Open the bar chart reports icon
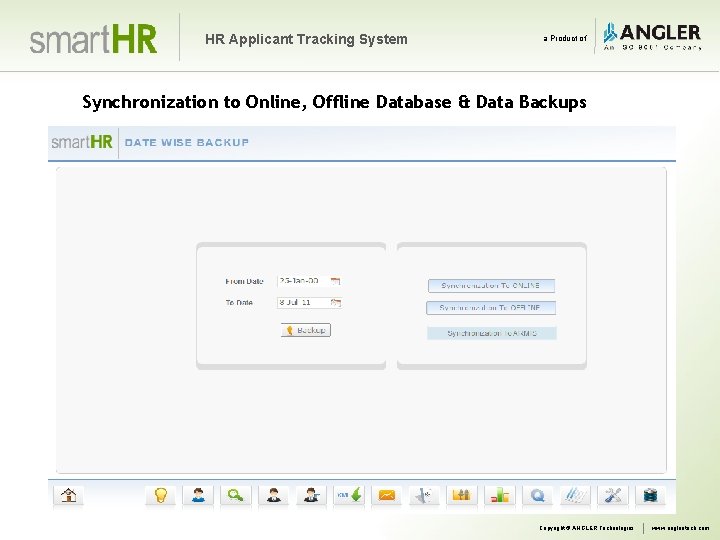 tap(500, 496)
